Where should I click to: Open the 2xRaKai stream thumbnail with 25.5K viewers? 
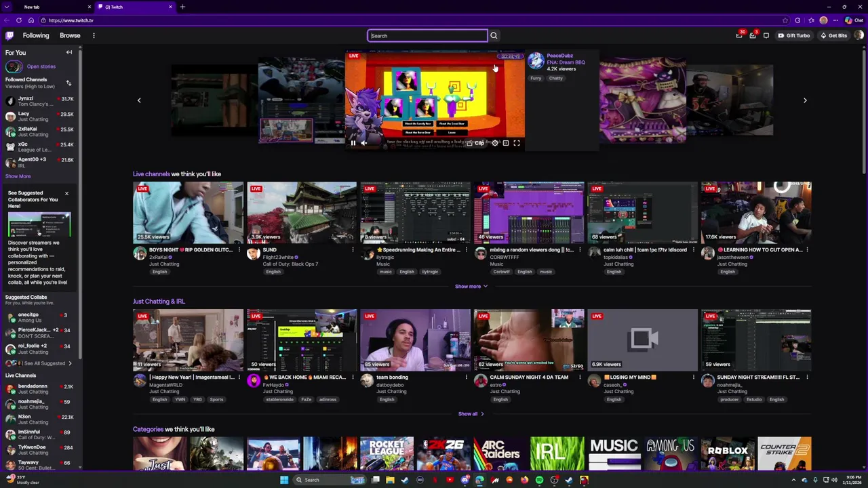(x=188, y=213)
